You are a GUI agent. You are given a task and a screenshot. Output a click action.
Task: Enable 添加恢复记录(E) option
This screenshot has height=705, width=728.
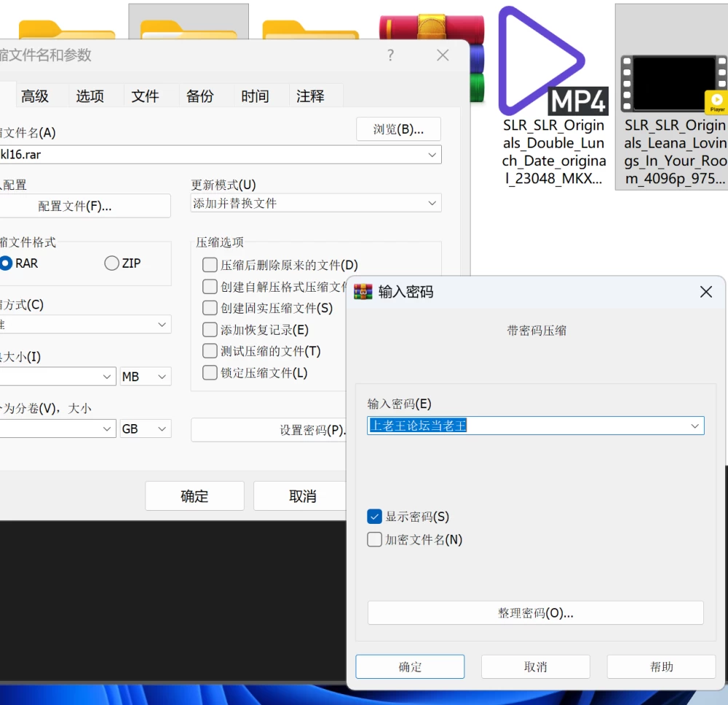point(210,330)
